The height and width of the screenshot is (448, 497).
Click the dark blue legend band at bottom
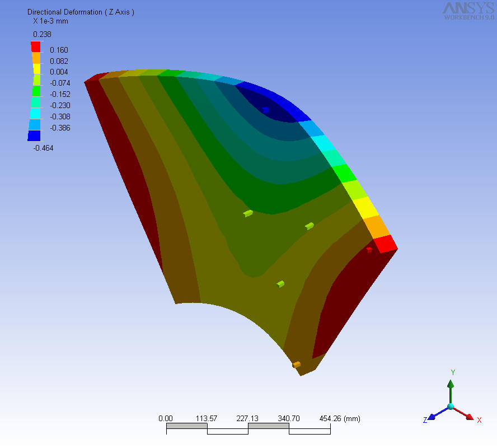coord(34,136)
